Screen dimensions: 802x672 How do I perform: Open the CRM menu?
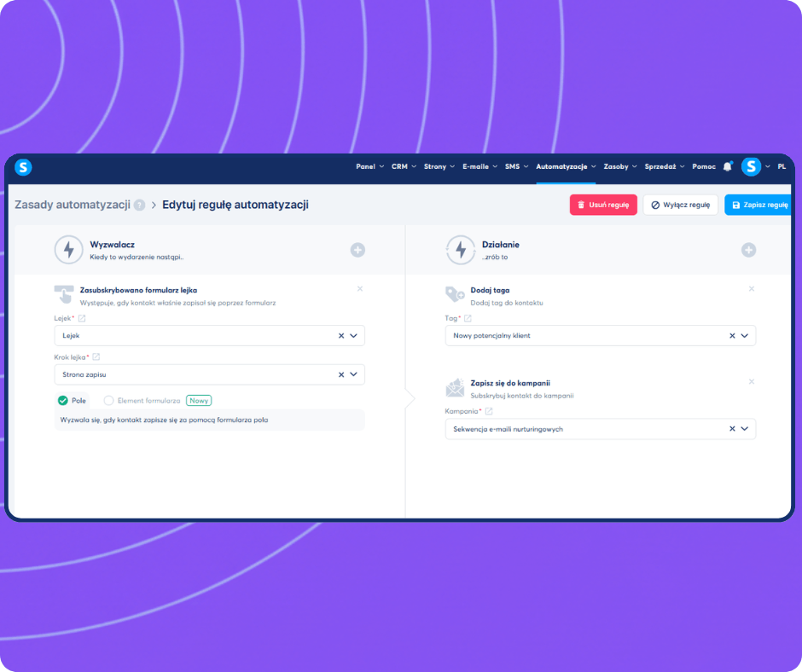coord(404,166)
